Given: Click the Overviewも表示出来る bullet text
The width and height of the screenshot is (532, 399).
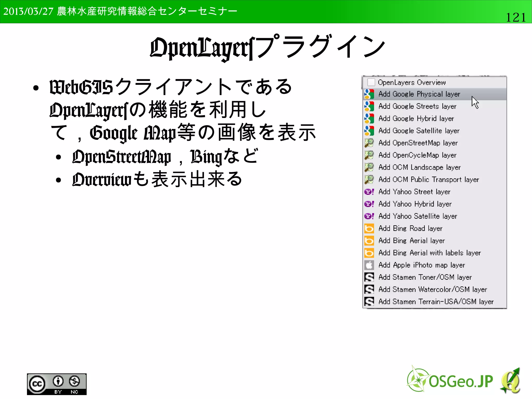Looking at the screenshot, I should point(157,179).
